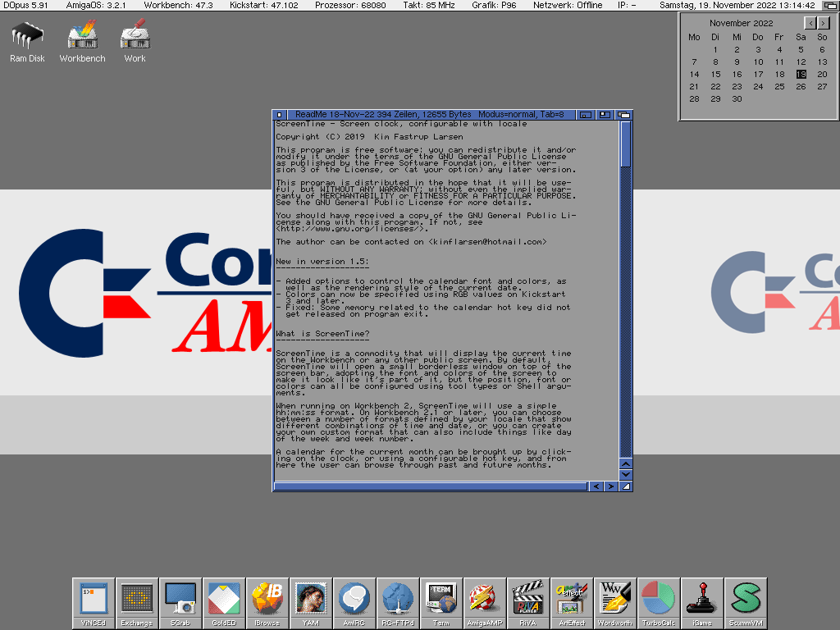The height and width of the screenshot is (630, 840).
Task: Launch GoldED from the dock
Action: [x=224, y=603]
